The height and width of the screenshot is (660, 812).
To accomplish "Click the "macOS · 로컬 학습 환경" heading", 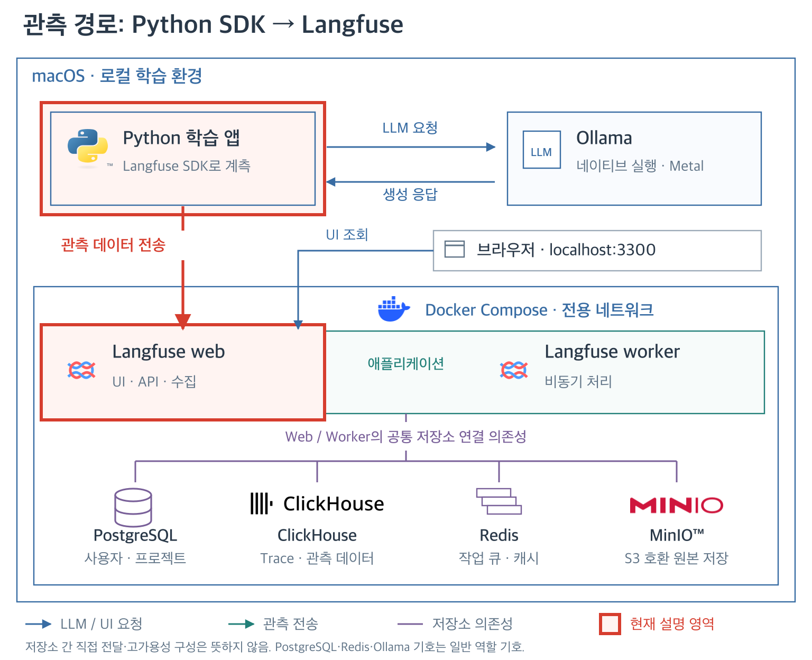I will coord(117,76).
